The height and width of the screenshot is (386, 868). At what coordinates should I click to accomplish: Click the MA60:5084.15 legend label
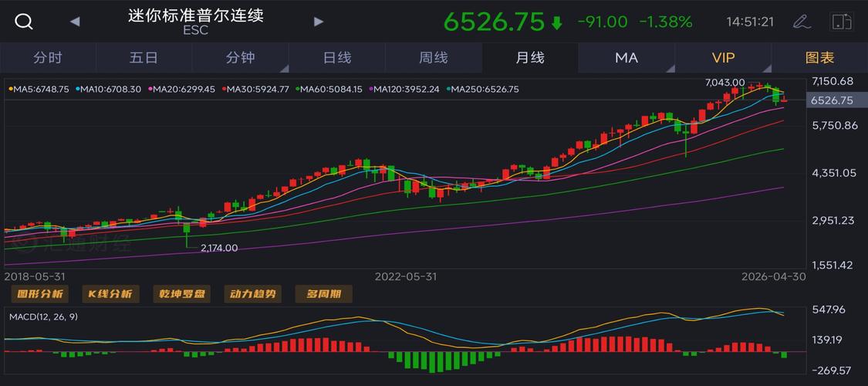329,89
